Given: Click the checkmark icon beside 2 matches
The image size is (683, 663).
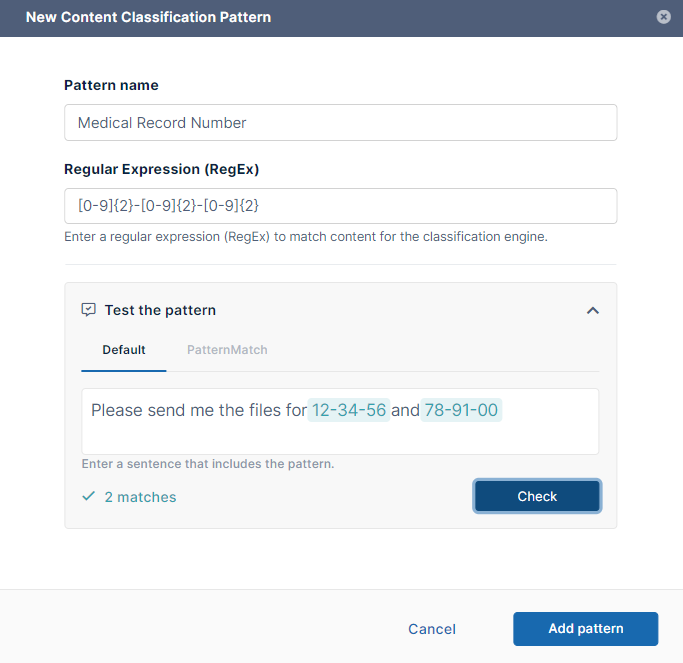Looking at the screenshot, I should click(x=89, y=496).
